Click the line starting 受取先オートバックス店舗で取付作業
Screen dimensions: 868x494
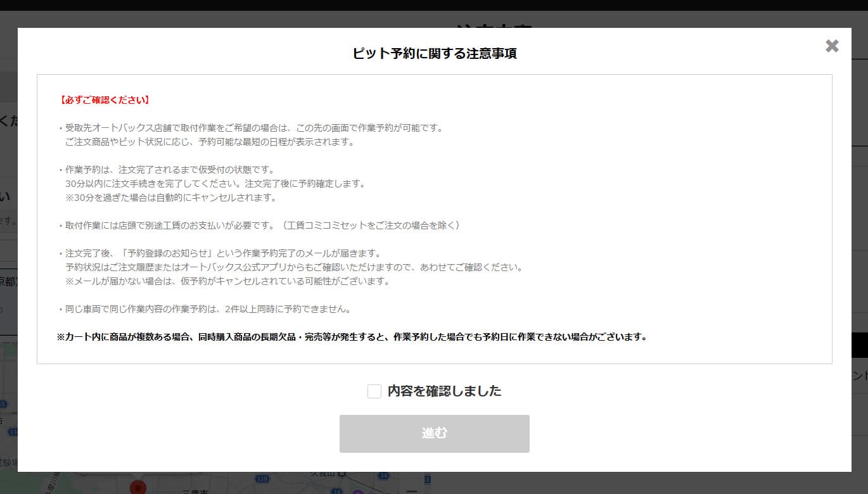click(251, 128)
